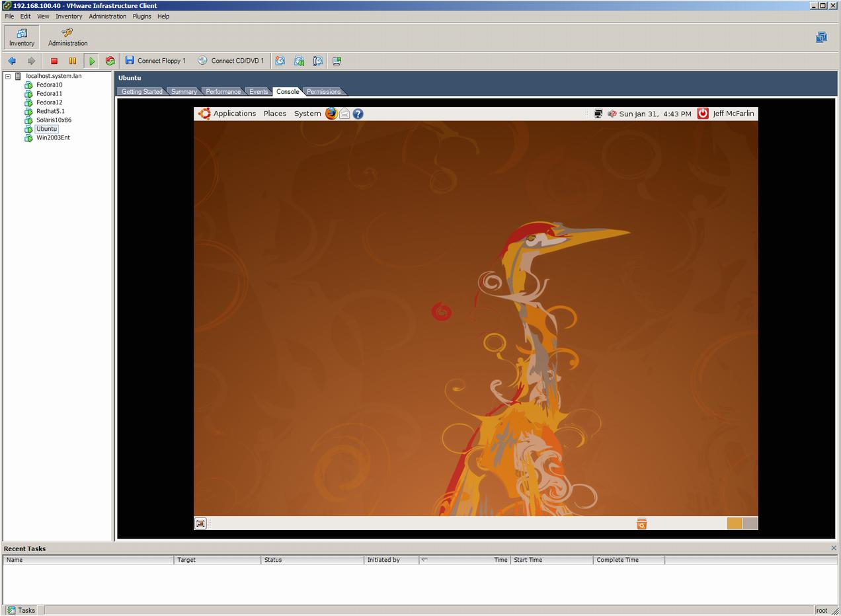
Task: Open the Administration view
Action: pos(67,37)
